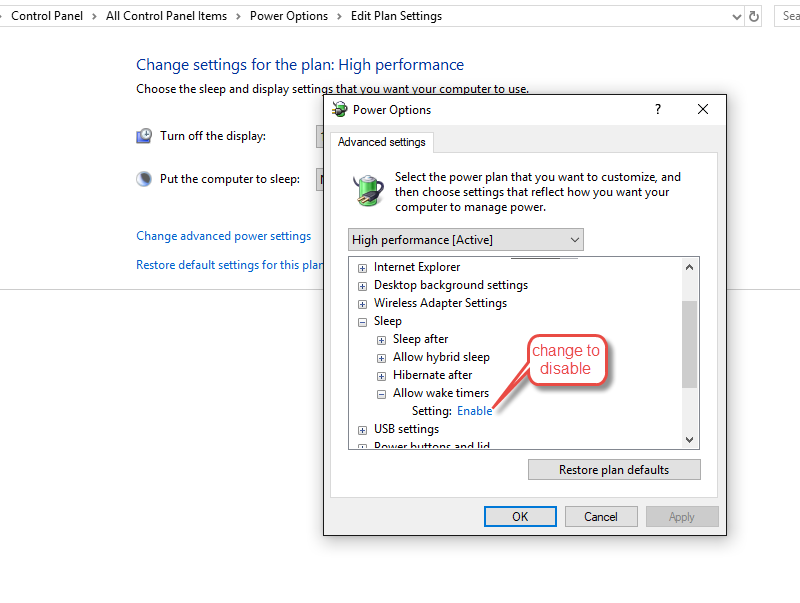Click the refresh icon in address bar
The height and width of the screenshot is (603, 800).
(754, 16)
